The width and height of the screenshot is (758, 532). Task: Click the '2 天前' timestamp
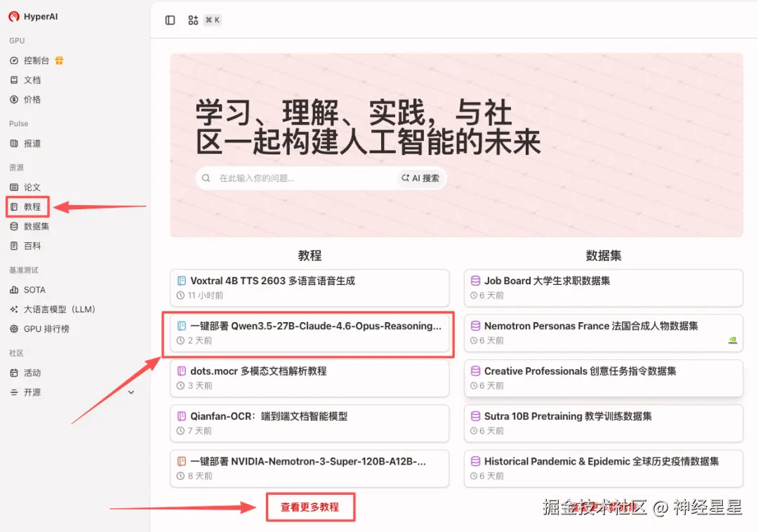pyautogui.click(x=199, y=340)
